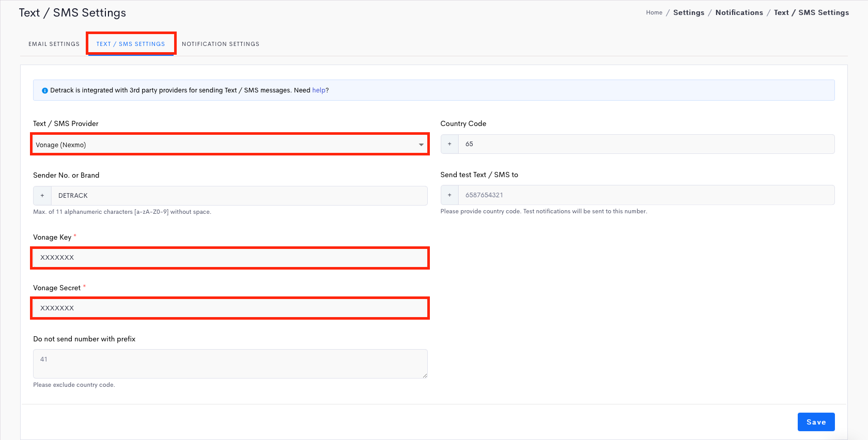Click the 'Please exclude country code.' hint

[x=74, y=385]
